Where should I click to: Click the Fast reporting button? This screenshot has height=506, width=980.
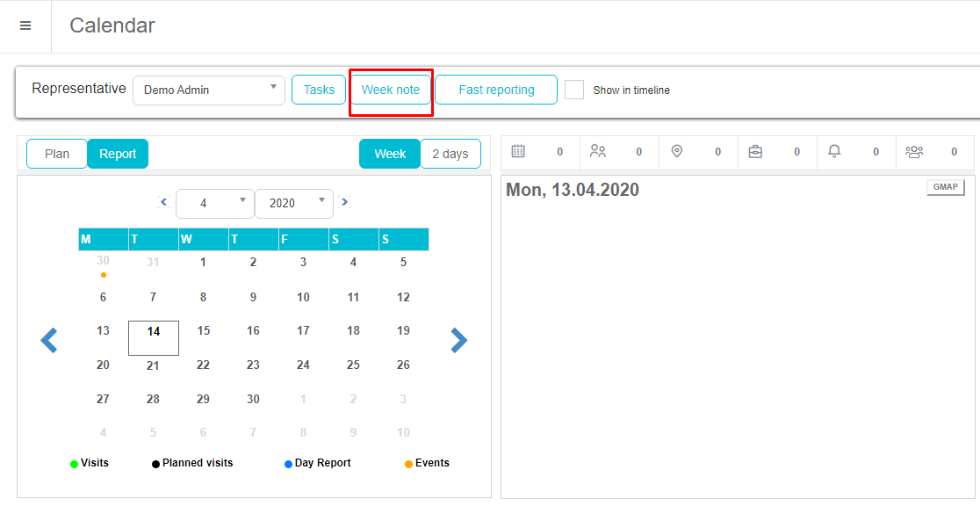pyautogui.click(x=496, y=90)
